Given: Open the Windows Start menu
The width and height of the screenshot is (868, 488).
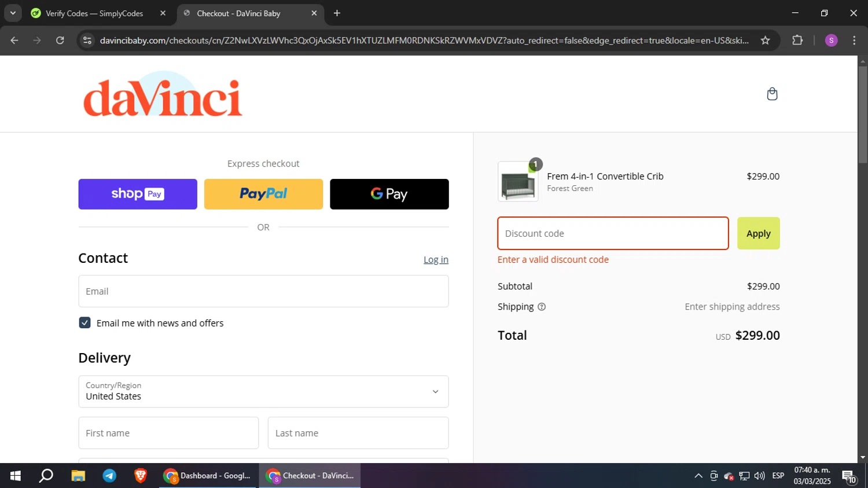Looking at the screenshot, I should (x=16, y=476).
